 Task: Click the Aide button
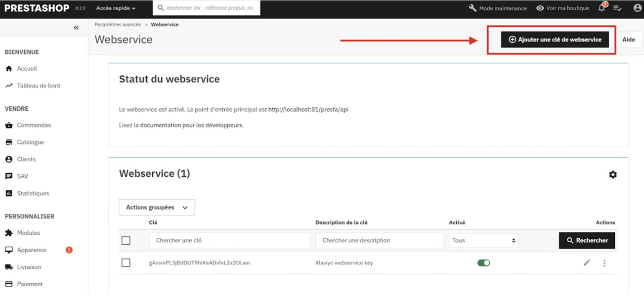click(629, 40)
